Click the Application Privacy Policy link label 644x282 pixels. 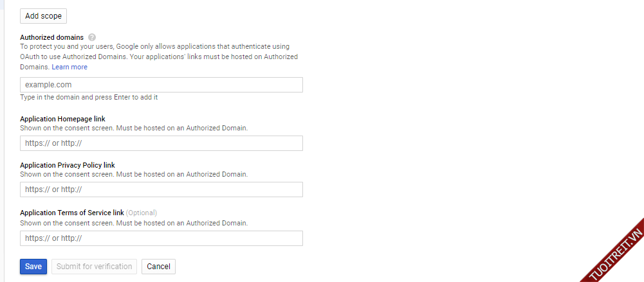68,165
